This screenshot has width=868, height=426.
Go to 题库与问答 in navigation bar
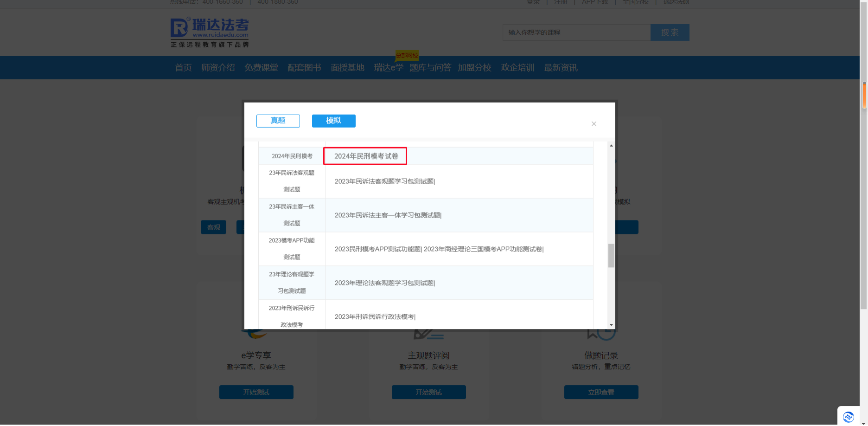[430, 68]
